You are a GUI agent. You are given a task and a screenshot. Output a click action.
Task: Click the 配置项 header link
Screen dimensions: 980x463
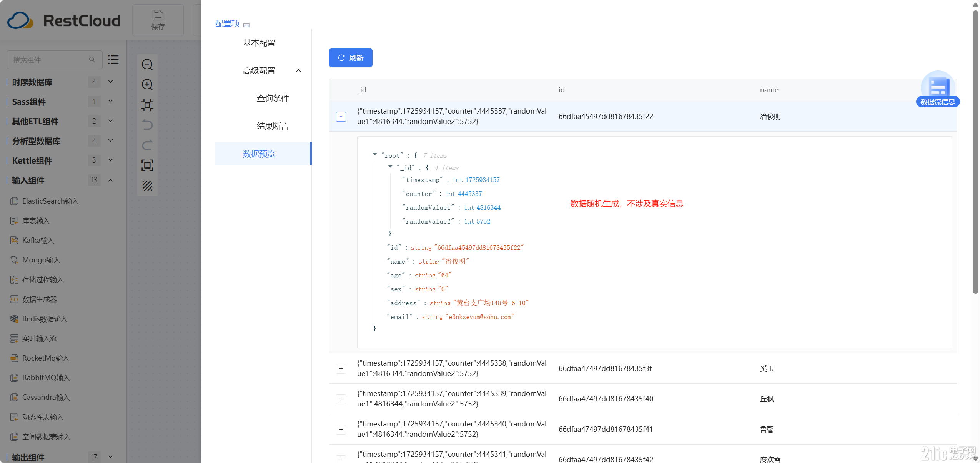pyautogui.click(x=227, y=23)
